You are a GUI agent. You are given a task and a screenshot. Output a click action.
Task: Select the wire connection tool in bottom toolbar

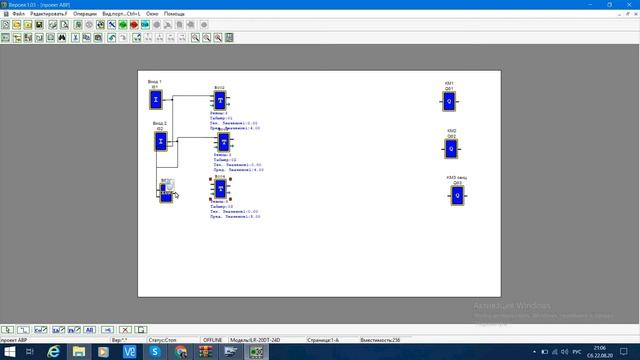click(x=23, y=329)
